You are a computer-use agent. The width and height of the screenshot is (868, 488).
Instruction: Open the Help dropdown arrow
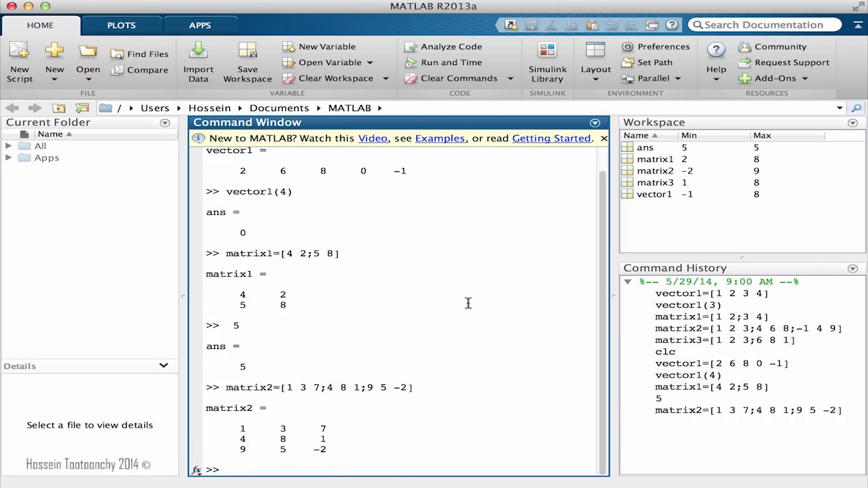point(716,79)
